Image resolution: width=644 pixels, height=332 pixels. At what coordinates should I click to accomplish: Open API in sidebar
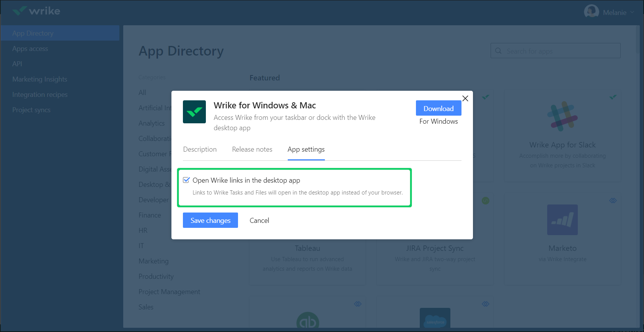coord(17,64)
